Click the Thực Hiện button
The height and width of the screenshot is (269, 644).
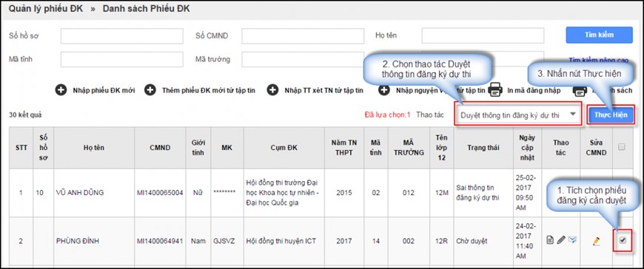pyautogui.click(x=611, y=115)
